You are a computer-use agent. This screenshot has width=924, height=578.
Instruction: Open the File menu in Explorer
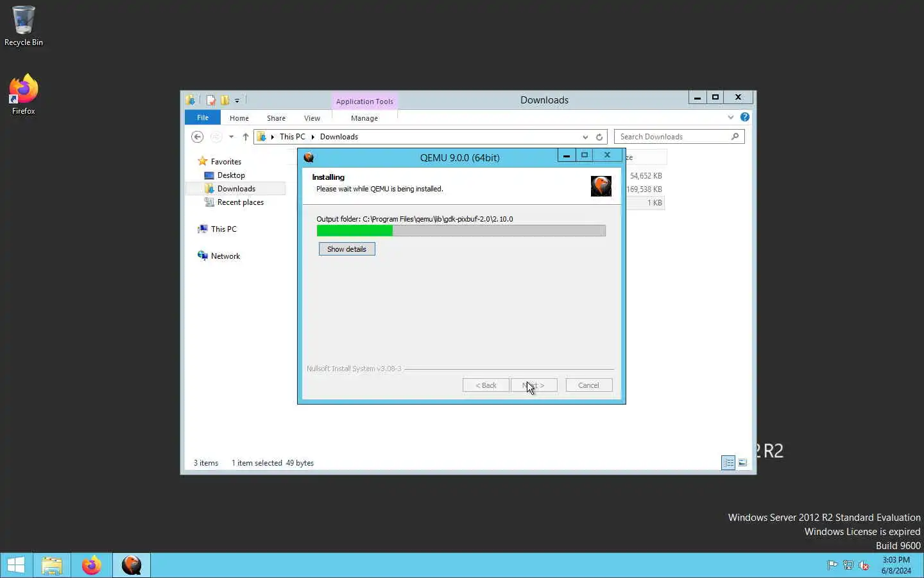click(203, 118)
